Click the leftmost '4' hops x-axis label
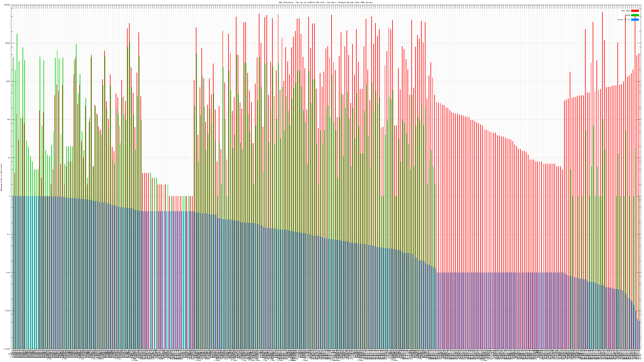 10,357
